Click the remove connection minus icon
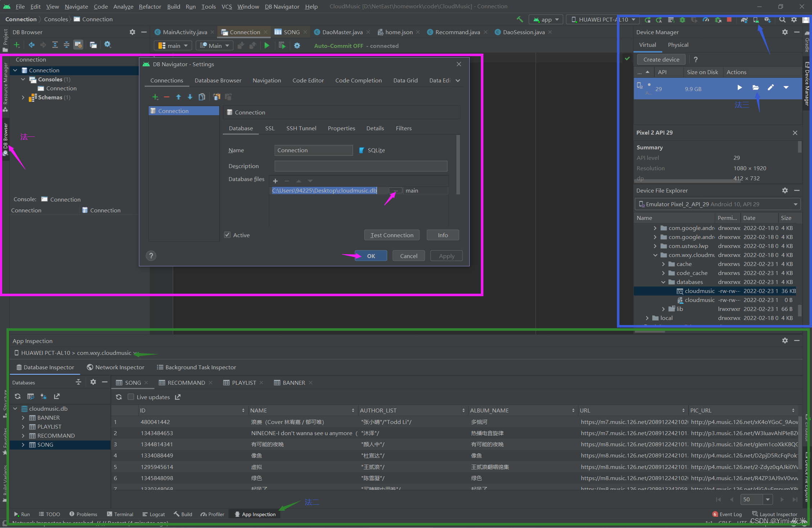 point(166,97)
